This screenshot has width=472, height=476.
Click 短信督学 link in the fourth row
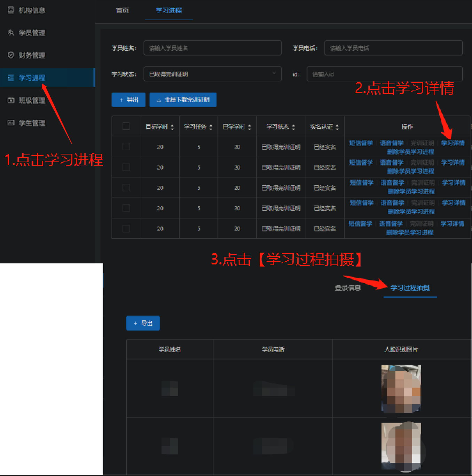click(362, 203)
